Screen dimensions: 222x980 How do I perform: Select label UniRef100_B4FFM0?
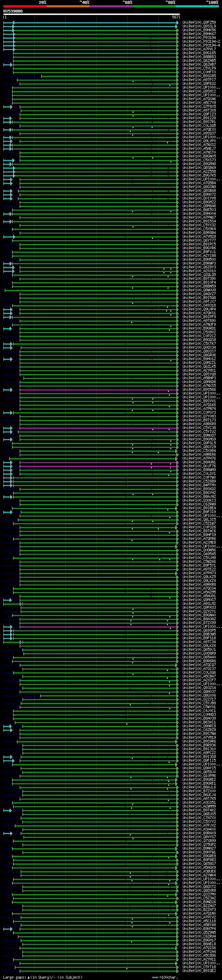pos(199,485)
